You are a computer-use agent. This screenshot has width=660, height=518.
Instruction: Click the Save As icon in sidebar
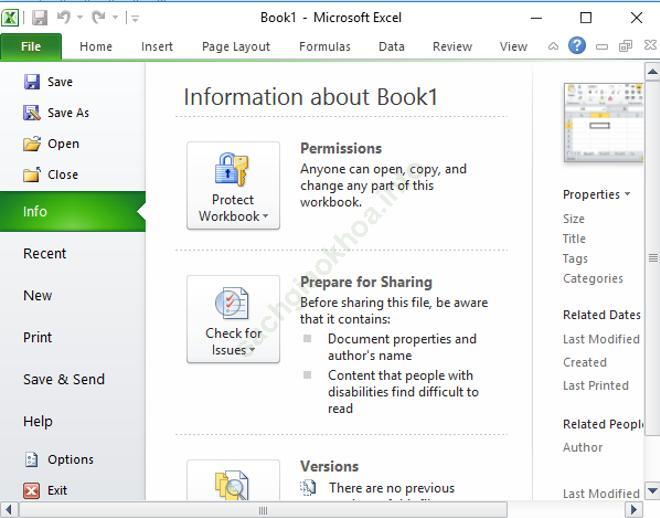coord(32,113)
